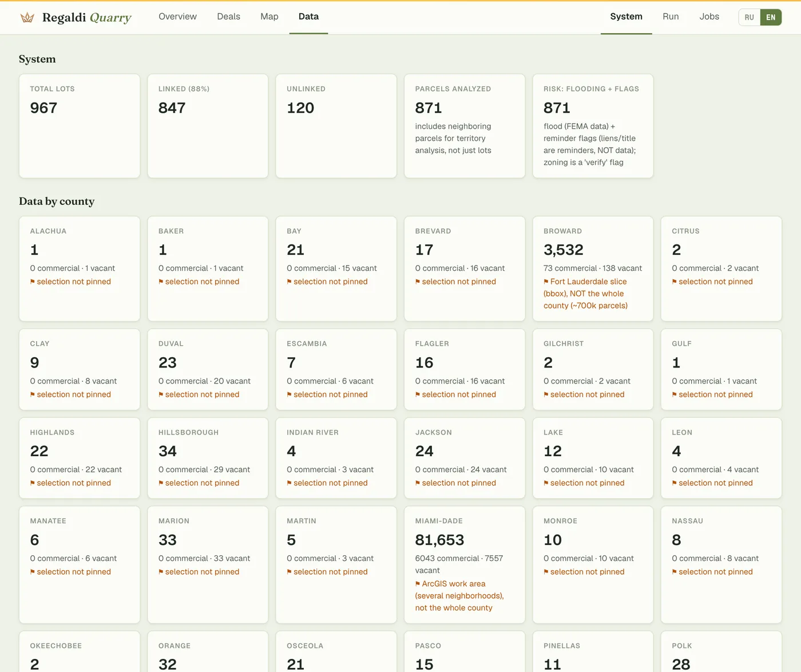This screenshot has width=801, height=672.
Task: Click Miami-Dade's 81,653 count
Action: (439, 540)
